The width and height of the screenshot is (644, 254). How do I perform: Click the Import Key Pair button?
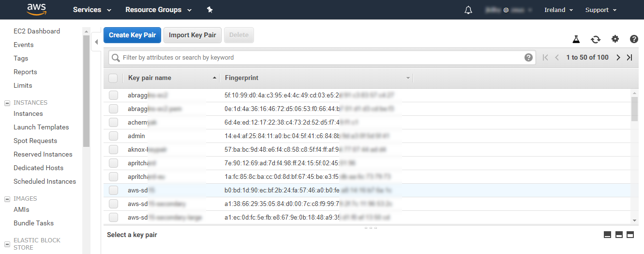point(193,35)
